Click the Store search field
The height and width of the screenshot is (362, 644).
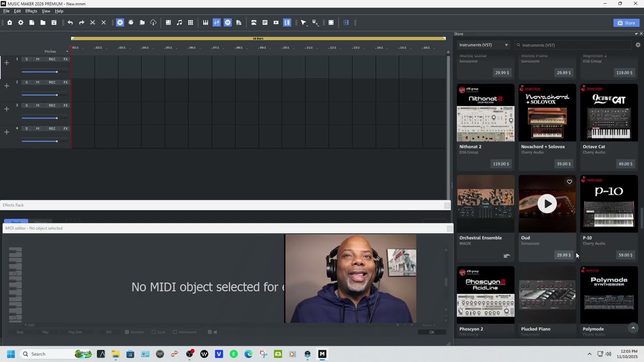(573, 45)
